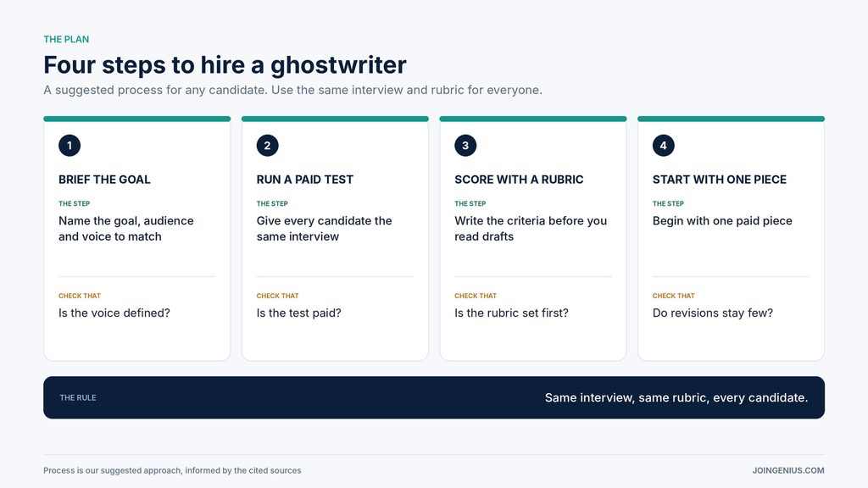Viewport: 868px width, 488px height.
Task: Click 'Is the test paid?' check
Action: point(298,313)
